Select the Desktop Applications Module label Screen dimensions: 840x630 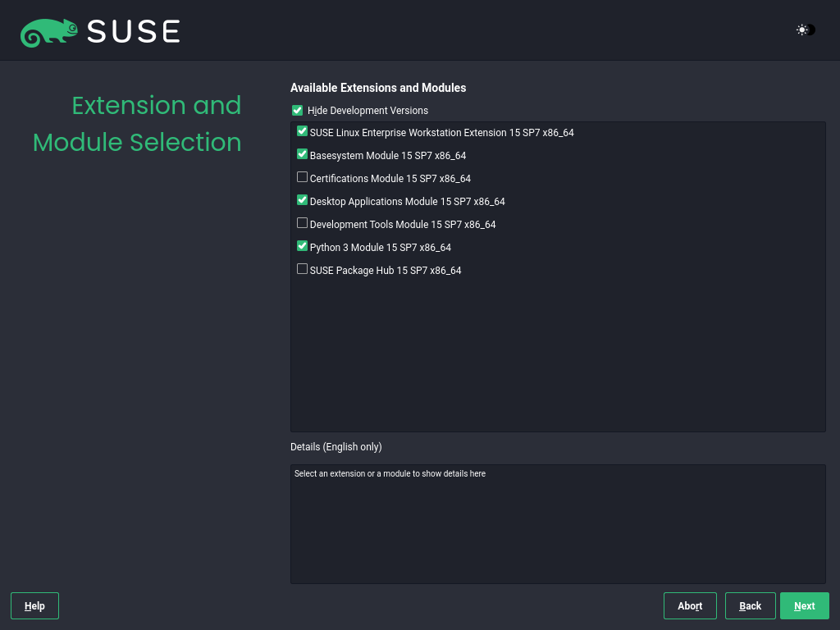[408, 201]
